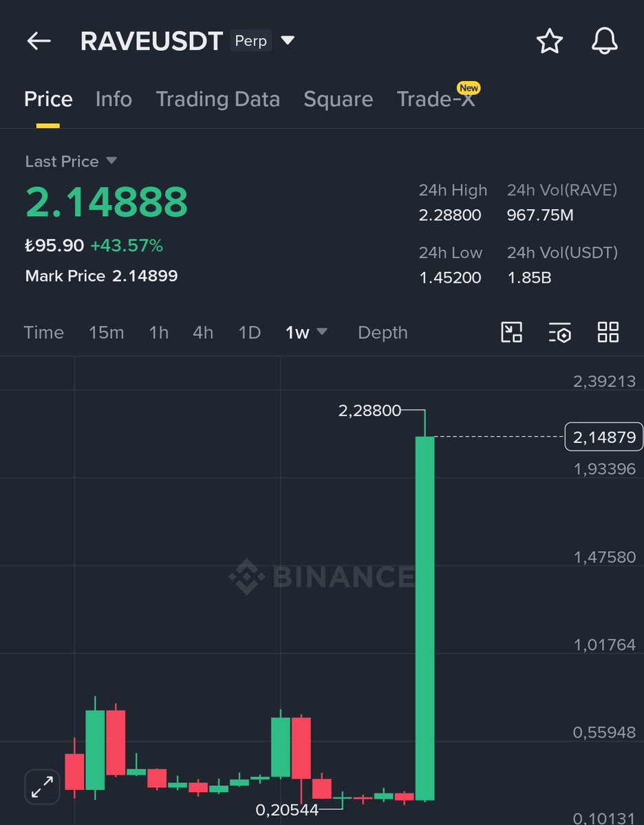The height and width of the screenshot is (825, 644).
Task: Open price alerts via bell icon
Action: (604, 41)
